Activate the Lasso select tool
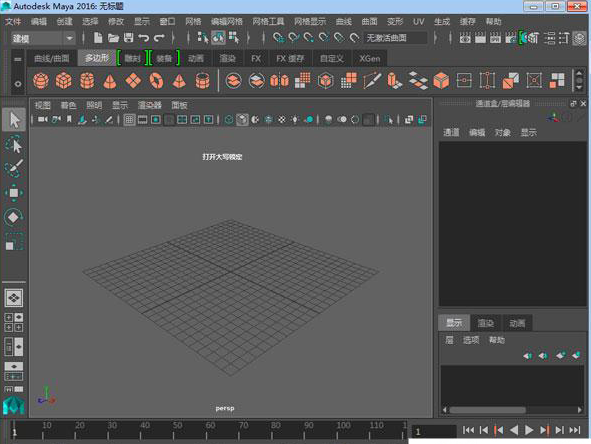Viewport: 591px width, 444px height. (14, 145)
